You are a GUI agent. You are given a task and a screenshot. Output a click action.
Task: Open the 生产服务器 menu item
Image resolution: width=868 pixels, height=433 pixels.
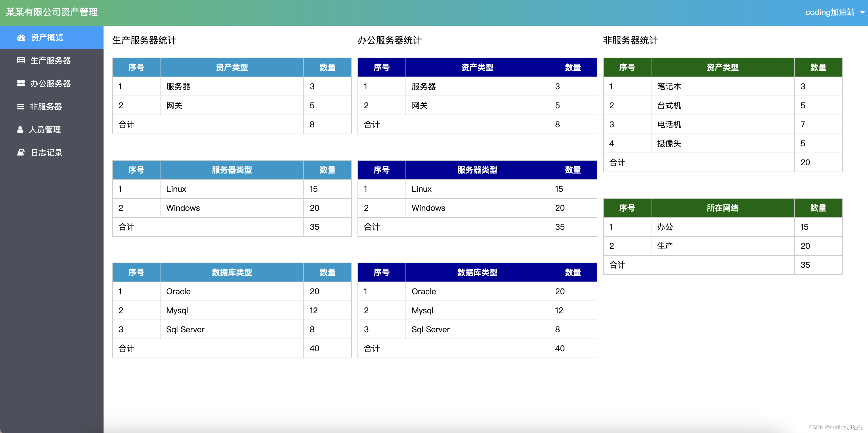51,61
